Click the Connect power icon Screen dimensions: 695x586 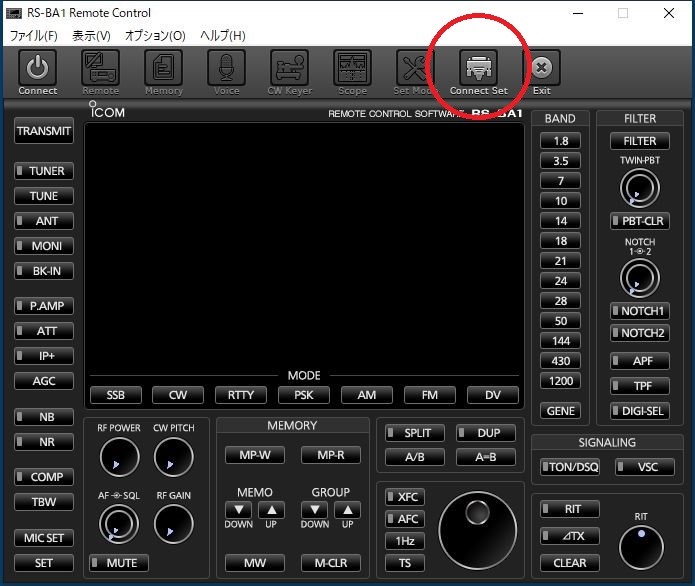37,67
